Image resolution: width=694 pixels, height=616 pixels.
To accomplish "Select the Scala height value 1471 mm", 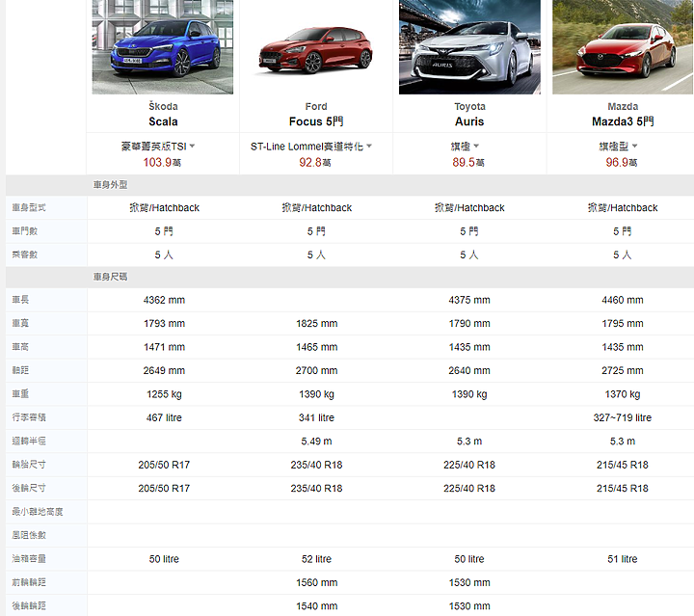I will pos(164,347).
